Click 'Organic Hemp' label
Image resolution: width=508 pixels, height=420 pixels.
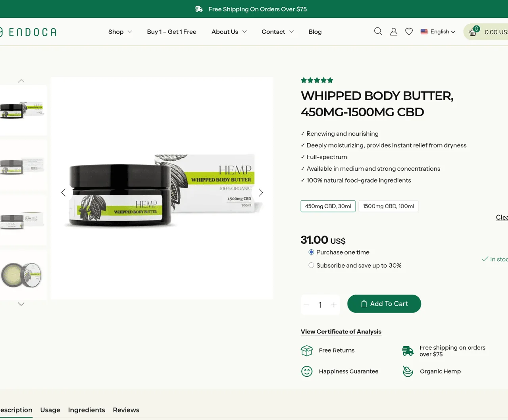tap(440, 372)
